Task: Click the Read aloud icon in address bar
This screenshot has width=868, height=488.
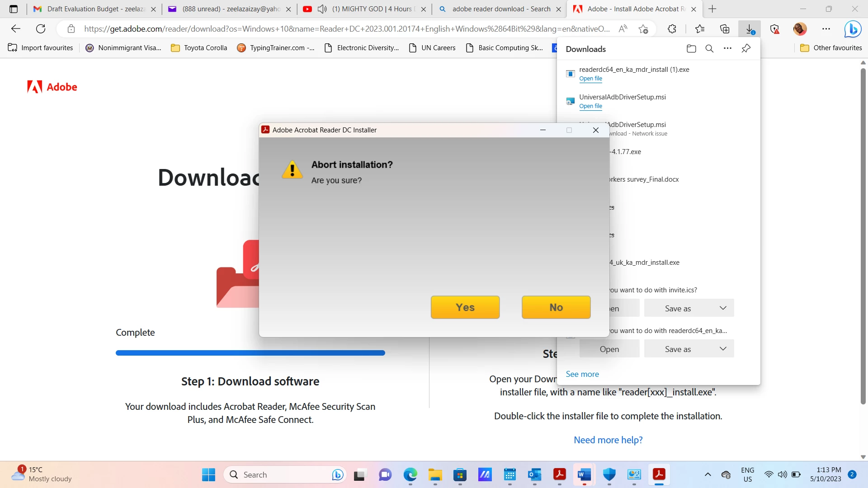Action: 623,29
